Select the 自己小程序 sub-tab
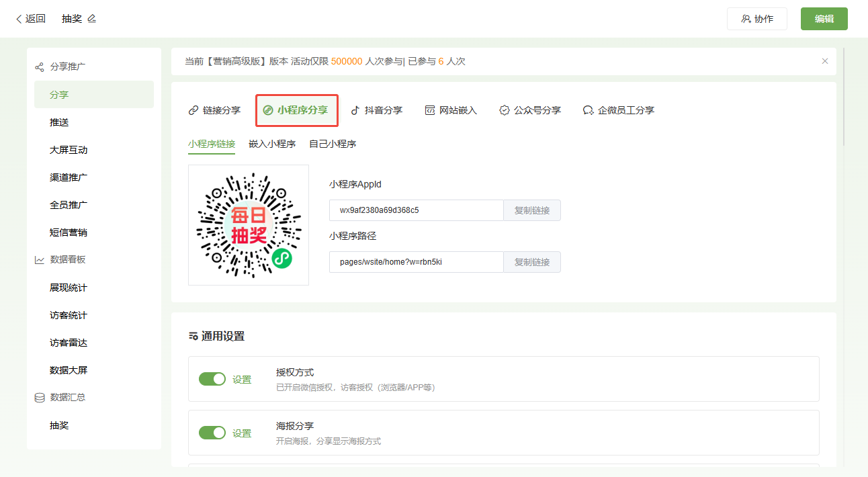The image size is (868, 477). click(x=333, y=144)
